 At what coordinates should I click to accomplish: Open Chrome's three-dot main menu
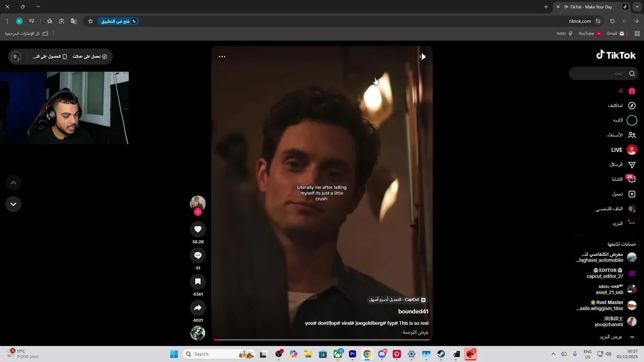click(7, 21)
